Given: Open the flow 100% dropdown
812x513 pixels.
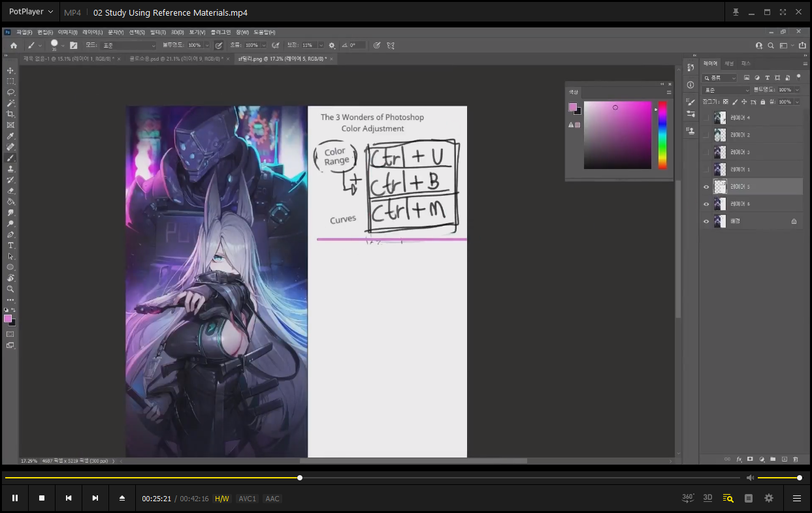Looking at the screenshot, I should point(264,45).
